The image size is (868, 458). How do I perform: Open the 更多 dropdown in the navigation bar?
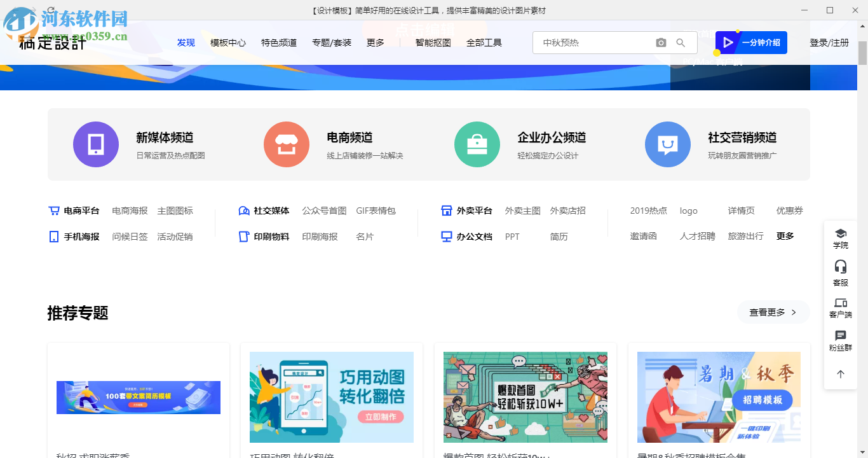pos(376,43)
